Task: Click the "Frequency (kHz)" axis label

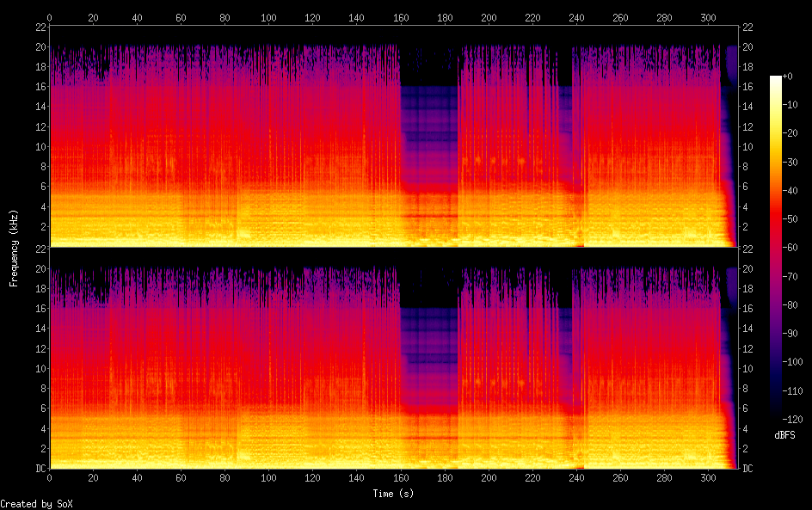Action: (14, 248)
